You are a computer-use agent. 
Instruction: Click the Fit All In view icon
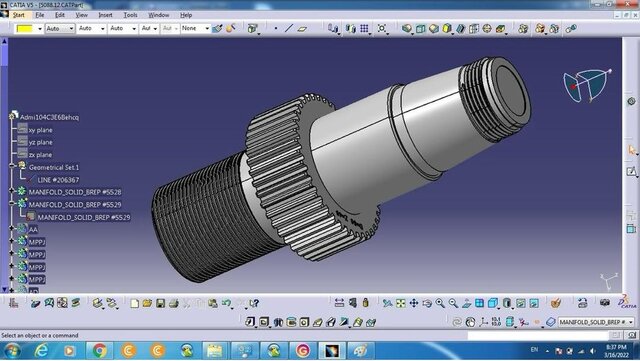pos(400,303)
